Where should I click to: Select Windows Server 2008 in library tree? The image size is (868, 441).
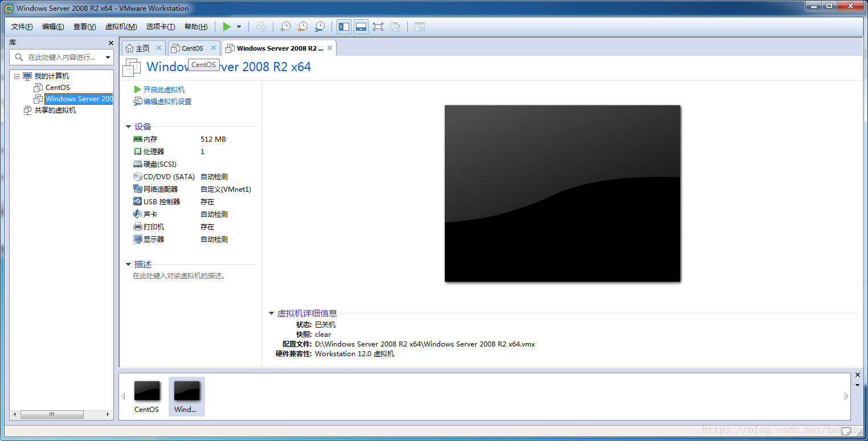[79, 98]
